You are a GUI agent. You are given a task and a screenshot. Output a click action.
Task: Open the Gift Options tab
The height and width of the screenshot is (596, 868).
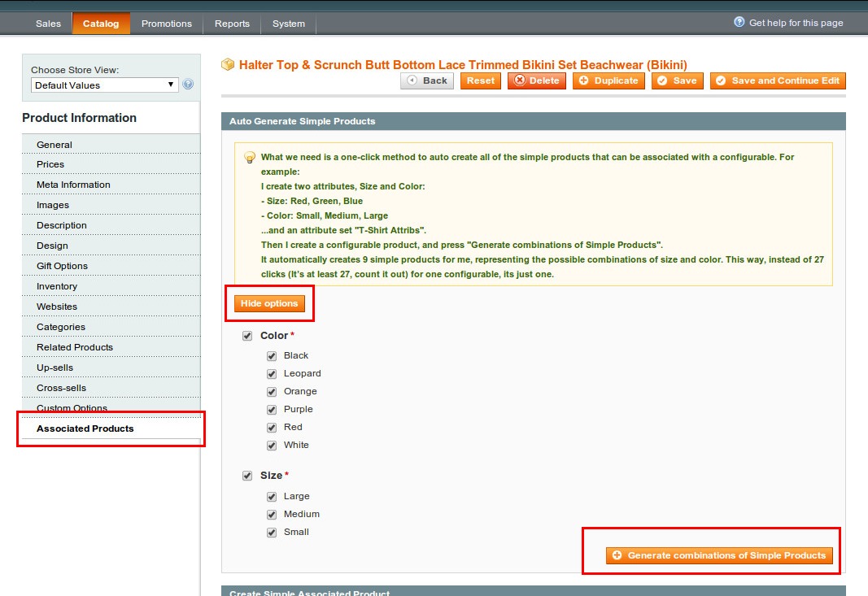pos(111,266)
